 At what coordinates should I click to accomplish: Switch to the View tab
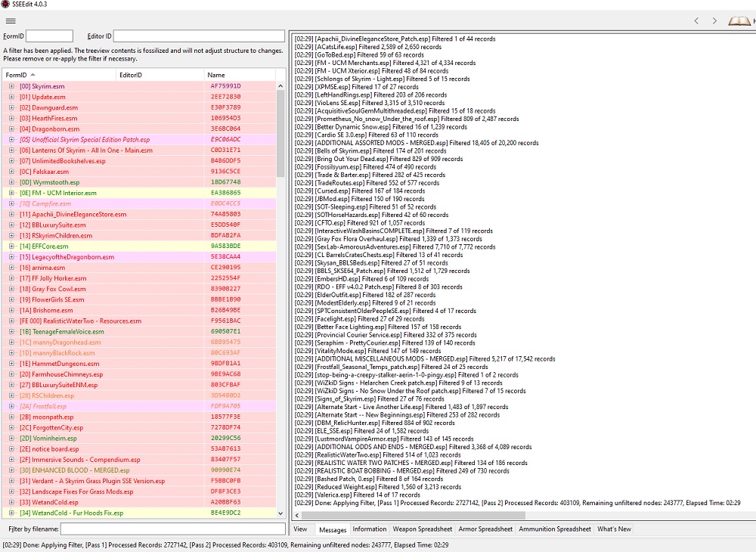(x=300, y=529)
